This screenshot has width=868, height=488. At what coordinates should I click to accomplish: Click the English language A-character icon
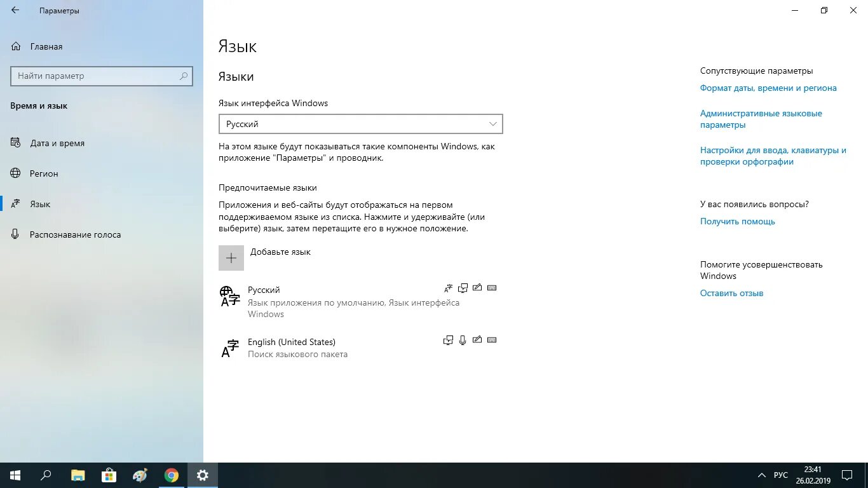click(230, 348)
